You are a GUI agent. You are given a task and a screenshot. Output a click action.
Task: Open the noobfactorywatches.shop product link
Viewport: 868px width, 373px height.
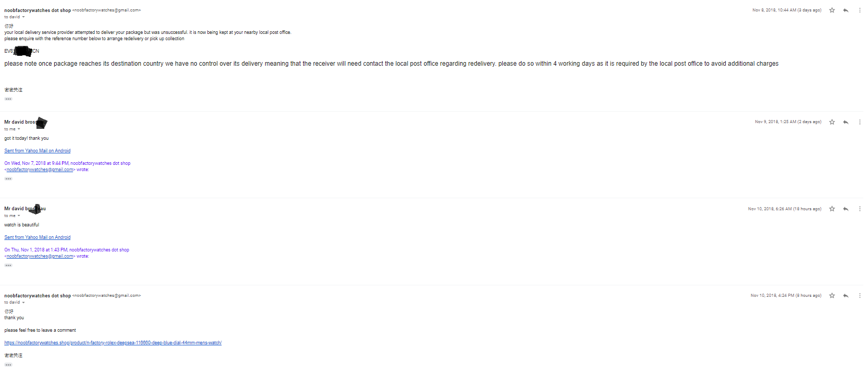click(113, 343)
